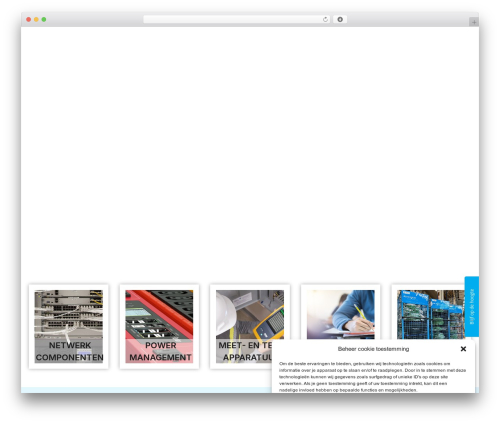Screen dimensions: 500x423
Task: Reload the page with the refresh icon
Action: click(325, 20)
